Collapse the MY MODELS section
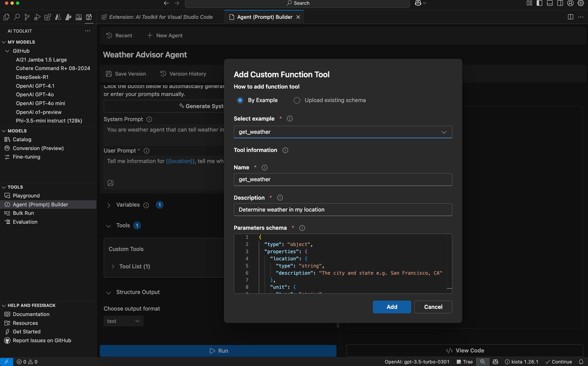 4,42
